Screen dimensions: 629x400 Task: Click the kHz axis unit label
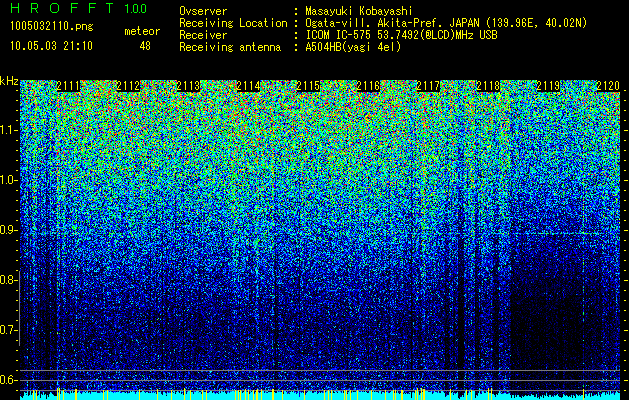click(x=9, y=81)
